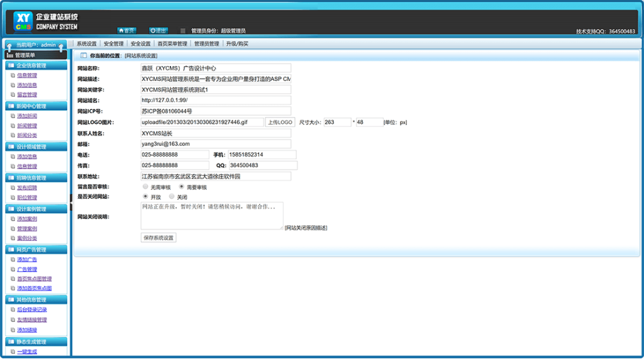Click the 手机 field showing 15851852314
The height and width of the screenshot is (359, 644).
262,155
